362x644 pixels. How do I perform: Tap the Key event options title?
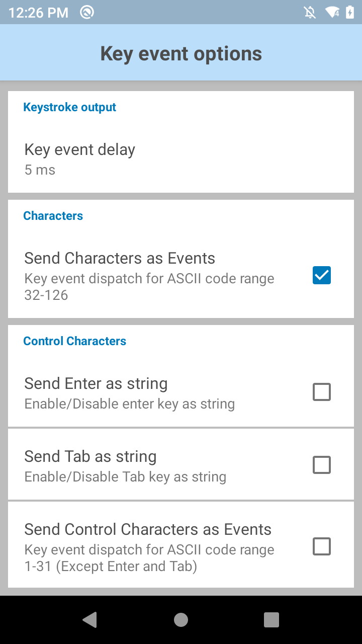point(181,53)
